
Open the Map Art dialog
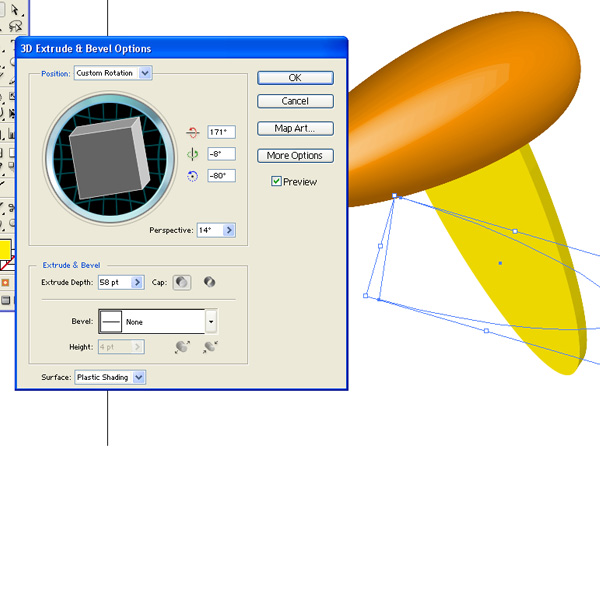click(x=295, y=128)
